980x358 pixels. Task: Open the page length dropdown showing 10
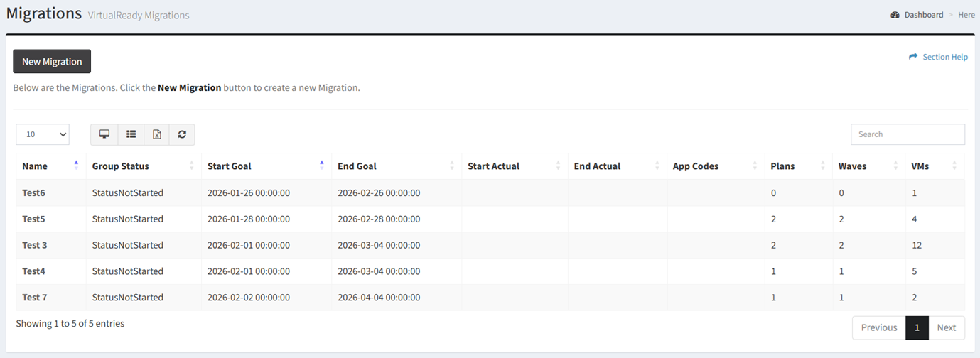coord(43,134)
